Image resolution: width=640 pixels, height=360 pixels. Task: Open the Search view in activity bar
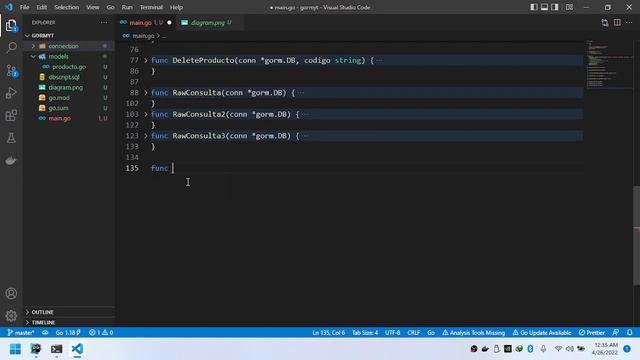(x=11, y=47)
